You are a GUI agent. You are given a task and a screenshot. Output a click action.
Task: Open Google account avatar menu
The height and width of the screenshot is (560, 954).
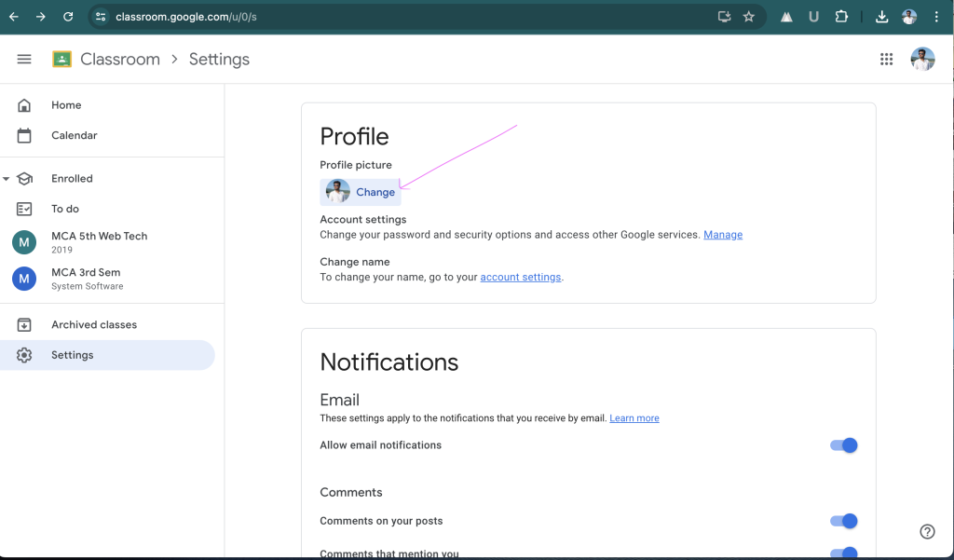pos(922,59)
